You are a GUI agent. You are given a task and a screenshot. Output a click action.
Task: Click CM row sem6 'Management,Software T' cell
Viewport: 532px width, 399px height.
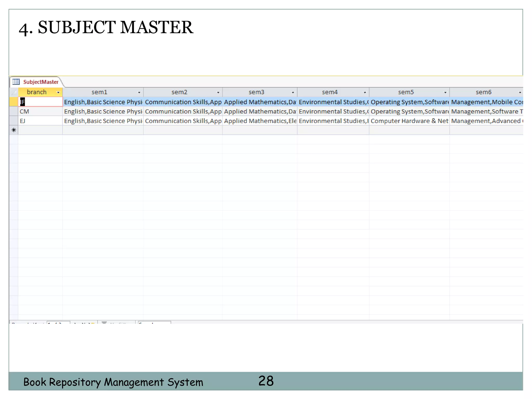tap(487, 111)
